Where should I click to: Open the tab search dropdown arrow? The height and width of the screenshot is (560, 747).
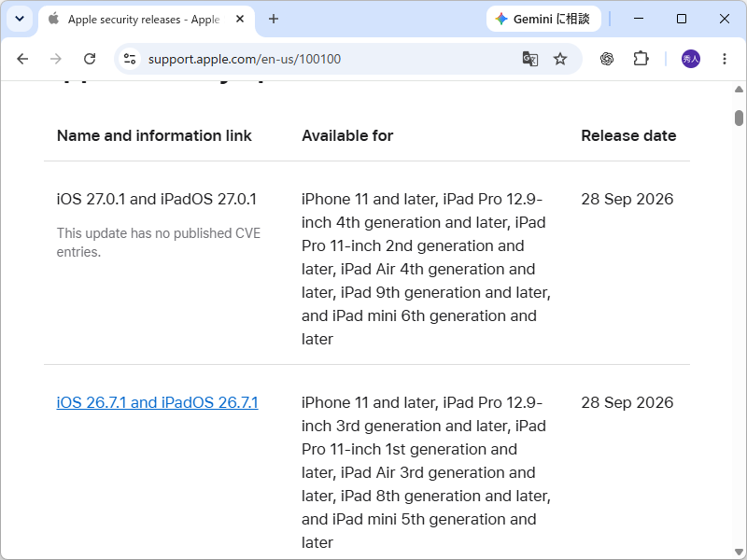tap(20, 19)
